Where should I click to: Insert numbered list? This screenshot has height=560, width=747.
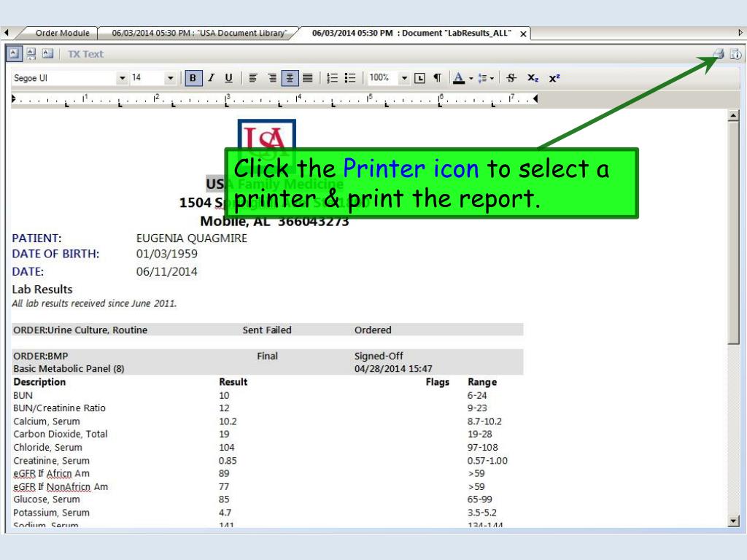(x=332, y=77)
